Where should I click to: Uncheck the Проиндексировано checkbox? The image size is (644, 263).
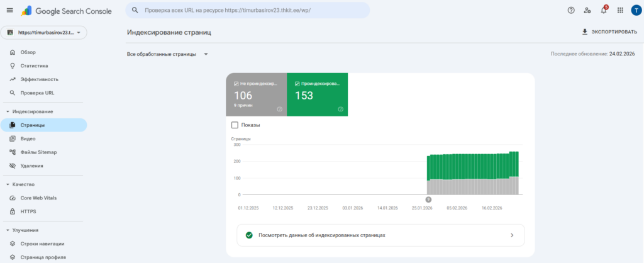click(x=297, y=83)
